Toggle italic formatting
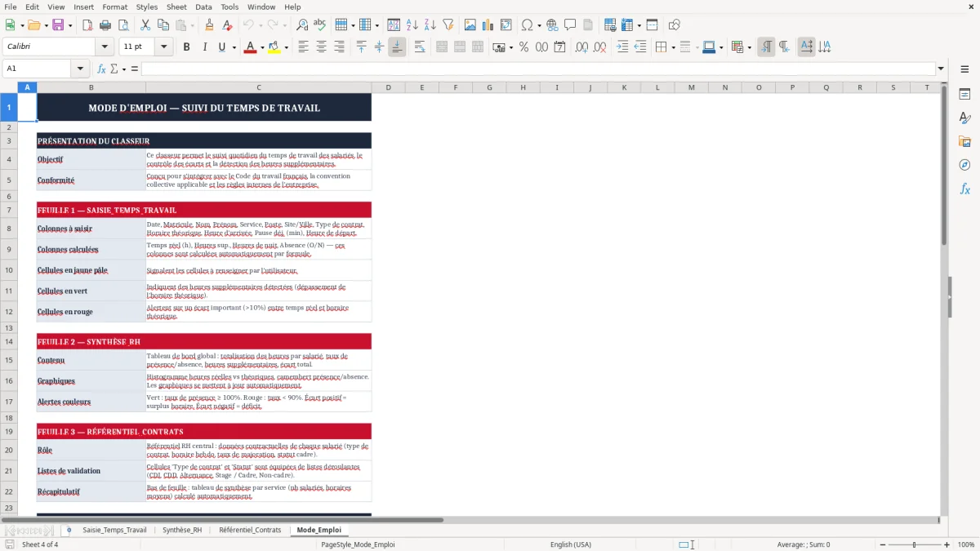 [204, 47]
